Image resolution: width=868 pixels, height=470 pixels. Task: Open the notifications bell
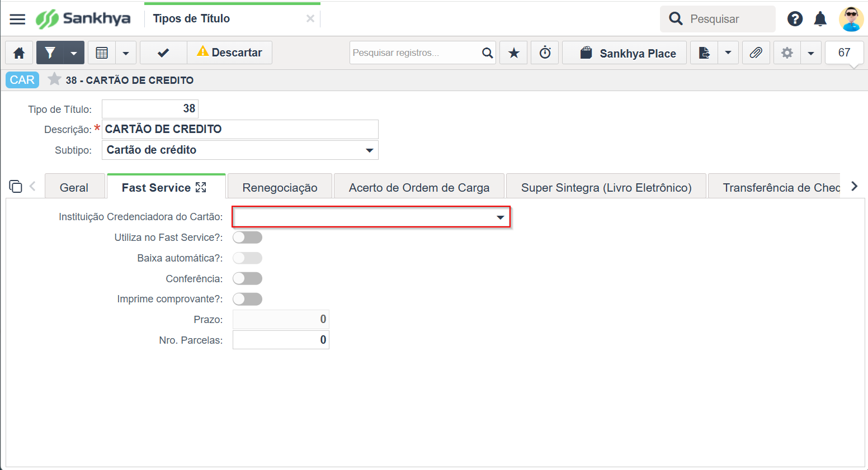[820, 19]
